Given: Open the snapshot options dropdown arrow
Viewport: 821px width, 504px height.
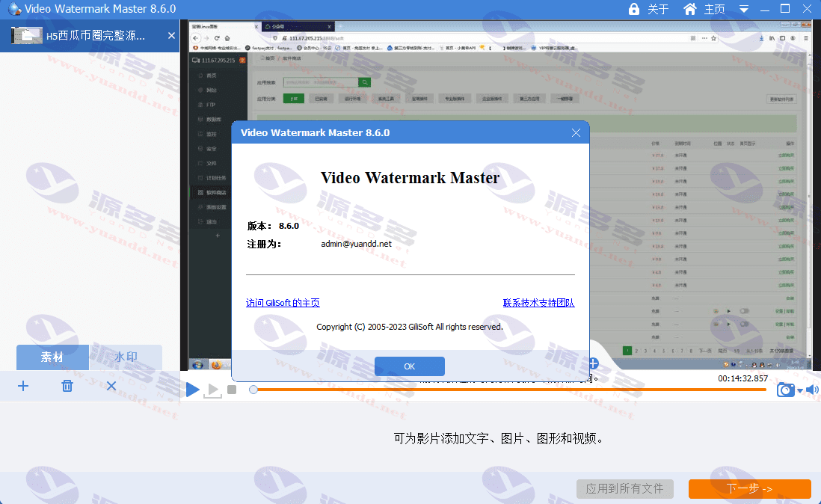Looking at the screenshot, I should click(799, 390).
